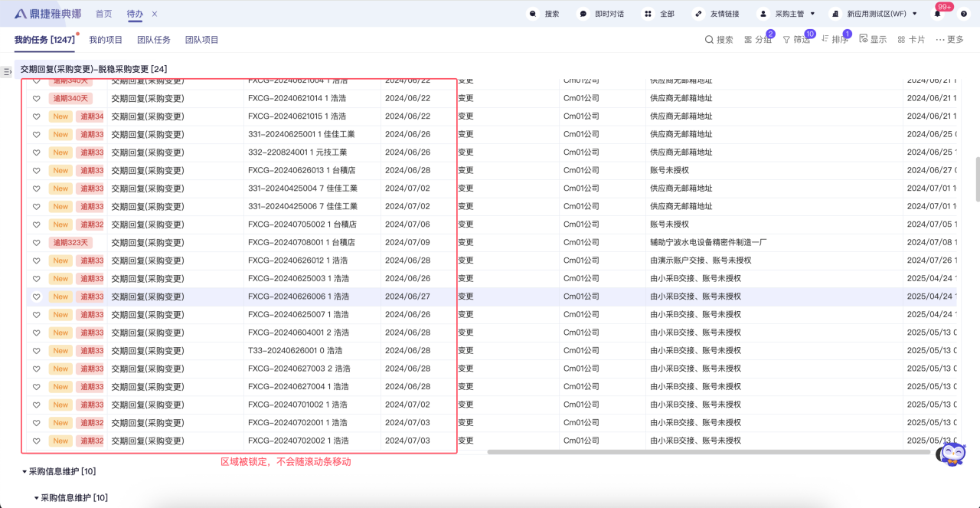Click the help question mark icon
The height and width of the screenshot is (508, 980).
click(964, 14)
